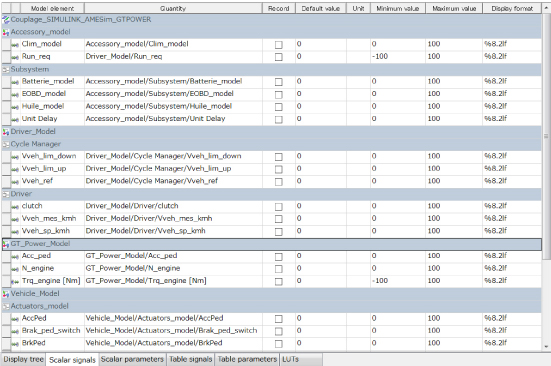Click the display format of N_engine
Viewport: 551px width, 366px height.
512,268
